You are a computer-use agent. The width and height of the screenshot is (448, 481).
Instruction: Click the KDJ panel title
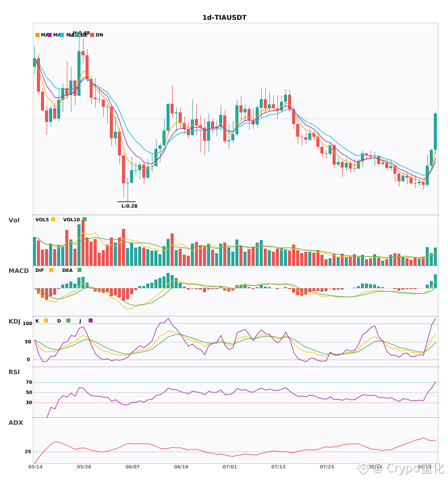14,322
